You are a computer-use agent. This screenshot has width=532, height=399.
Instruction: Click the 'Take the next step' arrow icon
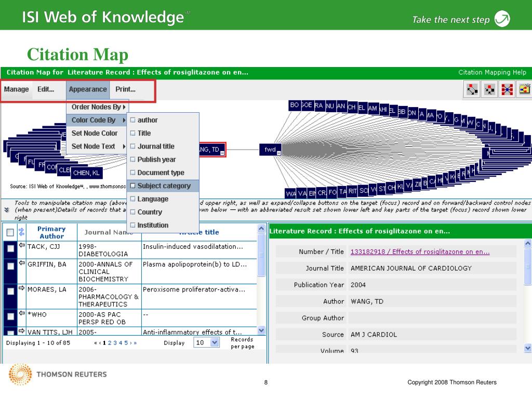(502, 19)
